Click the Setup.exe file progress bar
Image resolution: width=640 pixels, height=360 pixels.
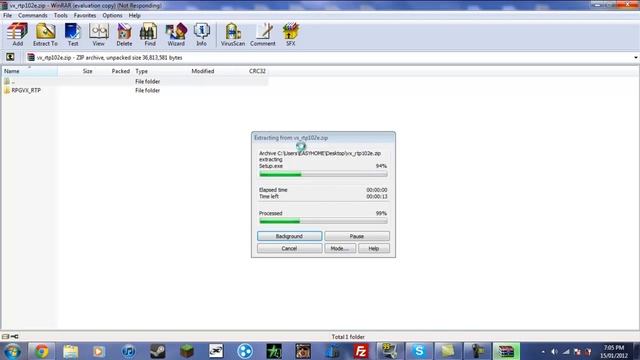(323, 174)
